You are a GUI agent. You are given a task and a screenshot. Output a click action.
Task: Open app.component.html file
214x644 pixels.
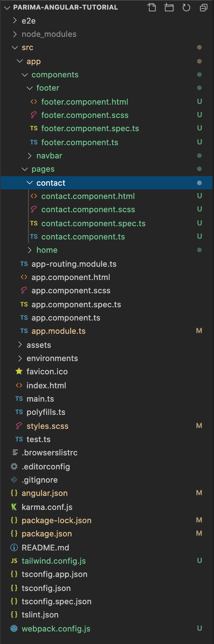pyautogui.click(x=71, y=277)
